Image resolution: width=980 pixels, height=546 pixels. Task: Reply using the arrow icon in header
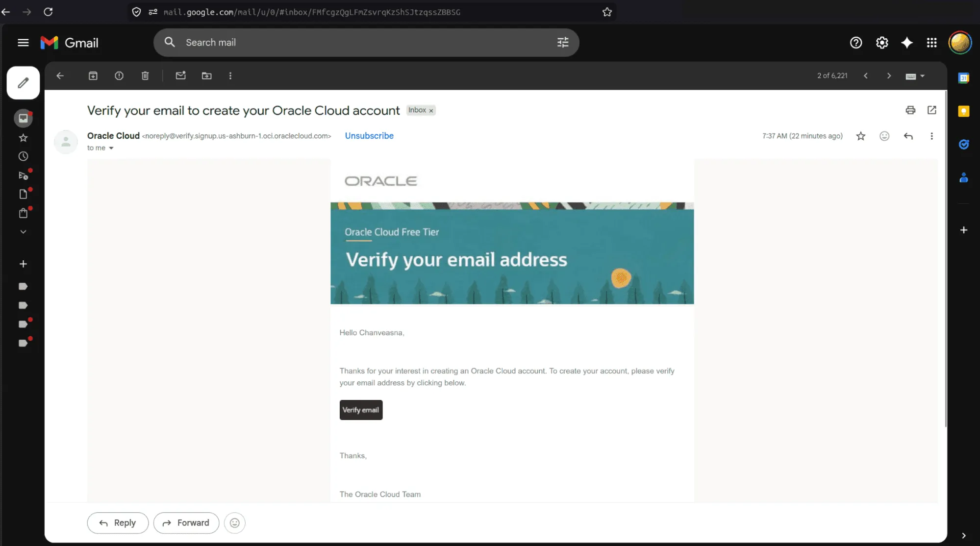tap(908, 136)
